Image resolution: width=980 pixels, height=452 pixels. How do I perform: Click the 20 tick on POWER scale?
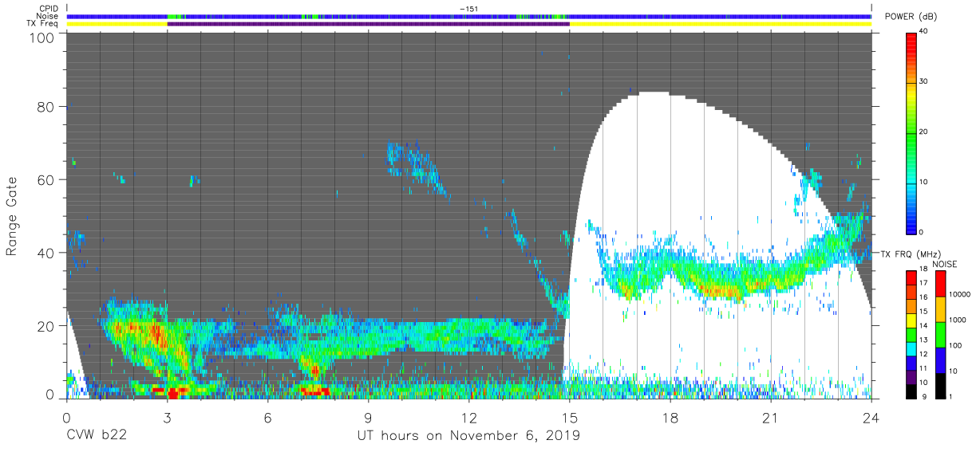924,132
